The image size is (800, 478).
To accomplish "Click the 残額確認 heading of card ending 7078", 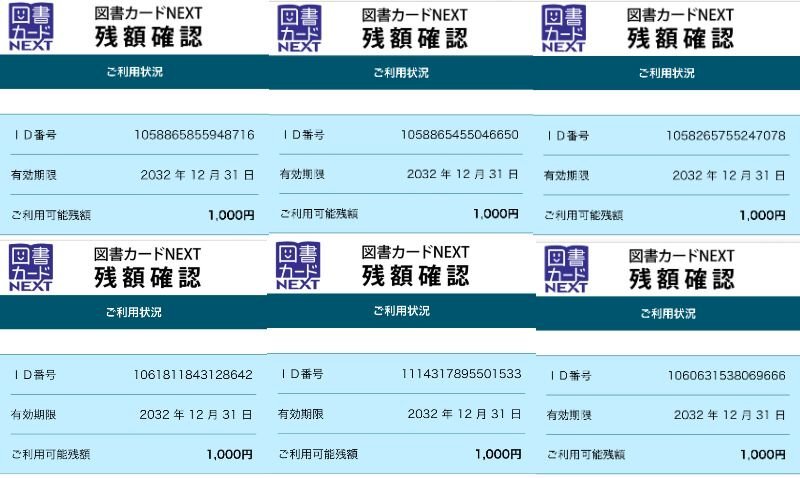I will coord(681,38).
